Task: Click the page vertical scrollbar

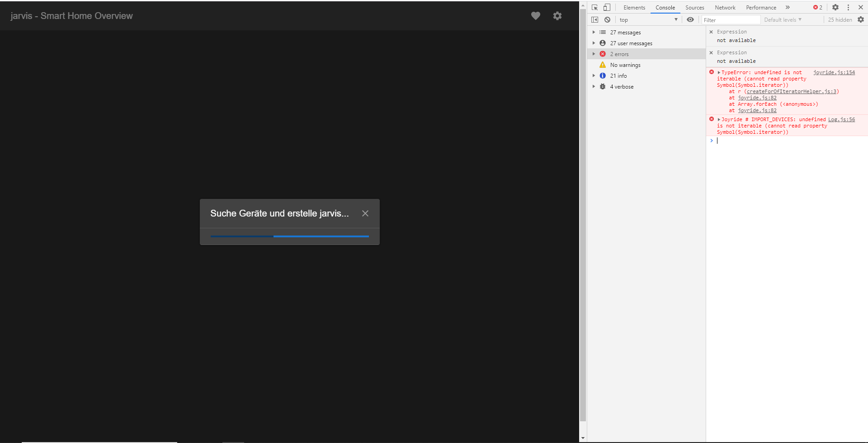Action: (x=583, y=215)
